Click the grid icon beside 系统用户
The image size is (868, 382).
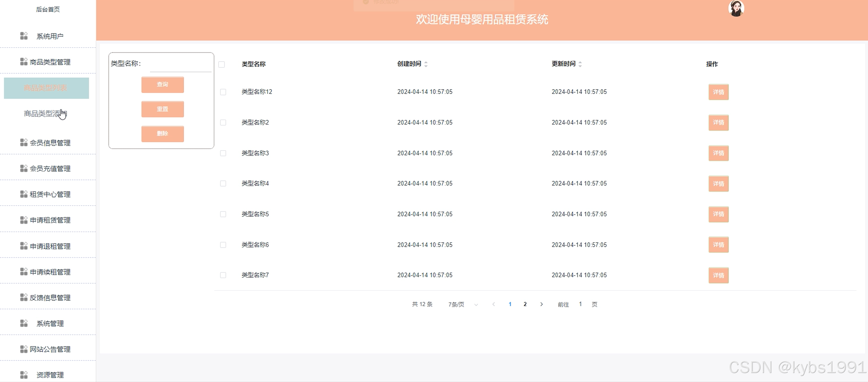pos(24,36)
